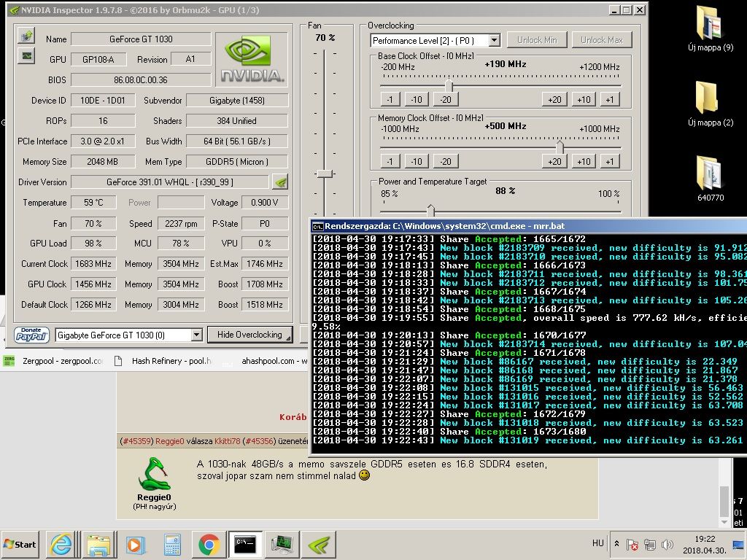
Task: Memory Clock Offset +10 button
Action: (x=584, y=161)
